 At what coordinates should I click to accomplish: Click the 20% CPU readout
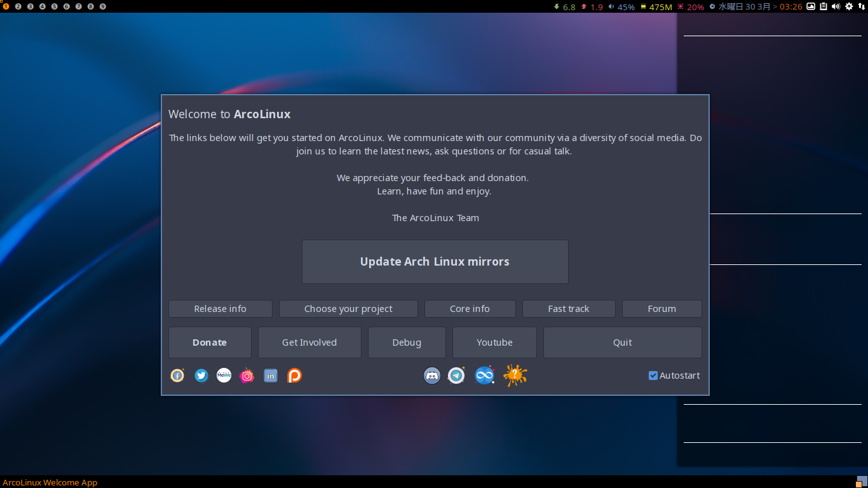pos(695,7)
